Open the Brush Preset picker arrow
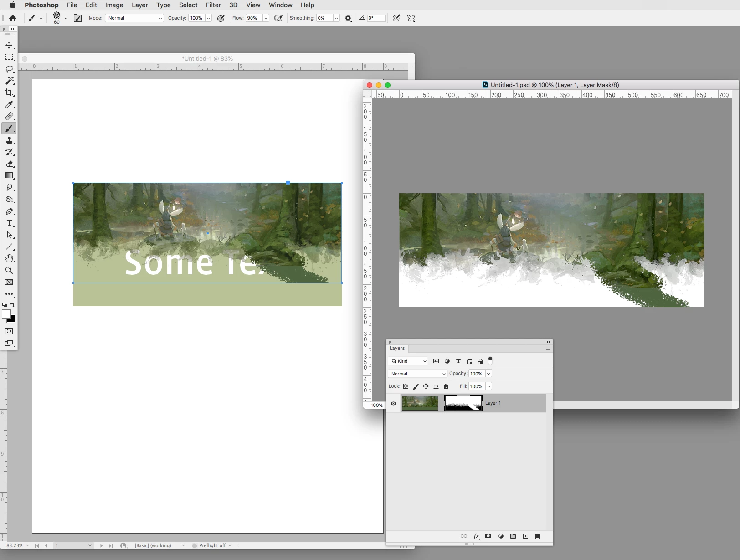 click(x=66, y=18)
